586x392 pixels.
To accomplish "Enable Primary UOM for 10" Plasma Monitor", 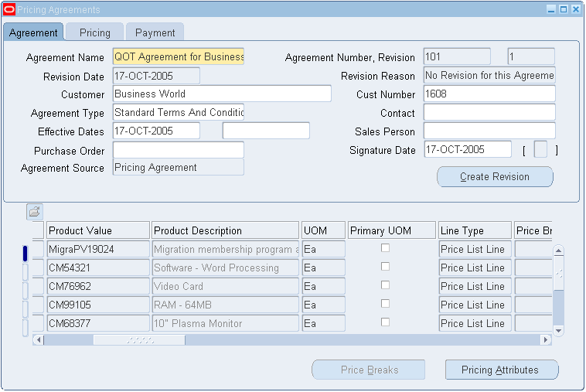I will point(385,322).
